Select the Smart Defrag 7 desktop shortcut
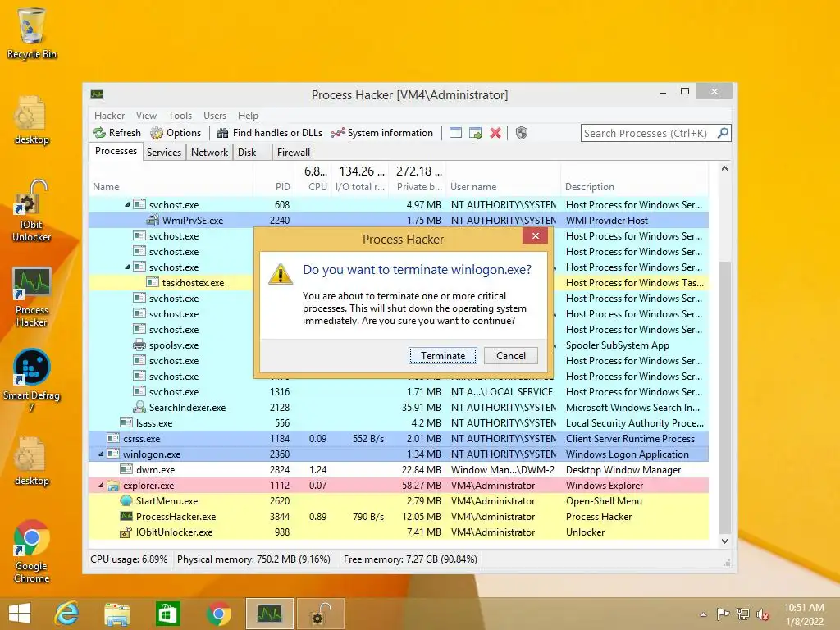Screen dimensions: 840x630 pyautogui.click(x=32, y=381)
